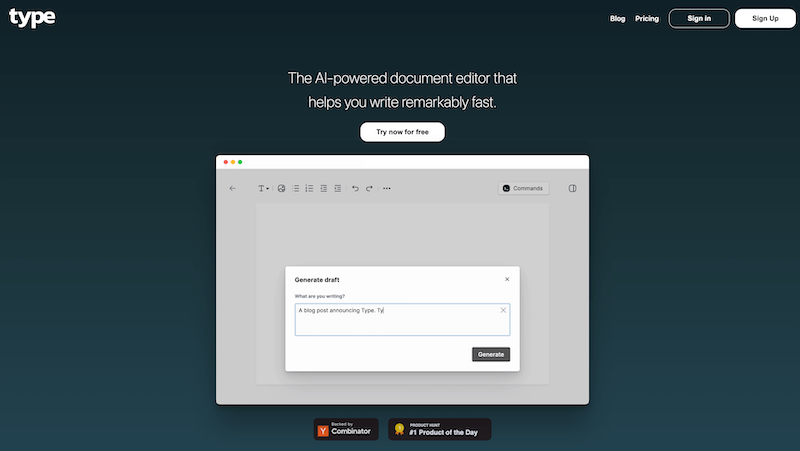Click the undo arrow icon
Viewport: 800px width, 451px height.
click(x=355, y=188)
